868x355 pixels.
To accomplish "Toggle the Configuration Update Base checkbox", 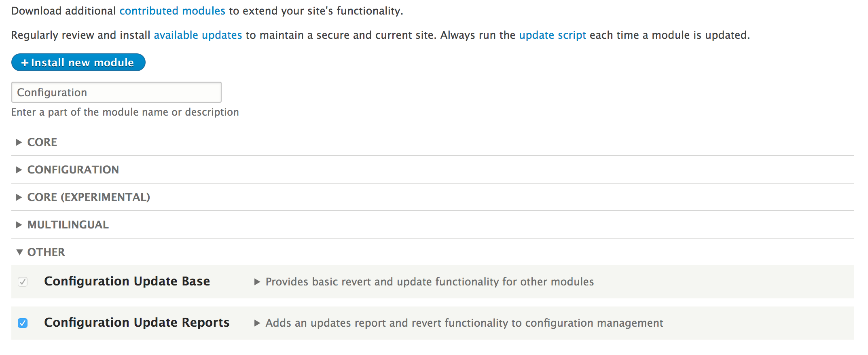I will 23,282.
